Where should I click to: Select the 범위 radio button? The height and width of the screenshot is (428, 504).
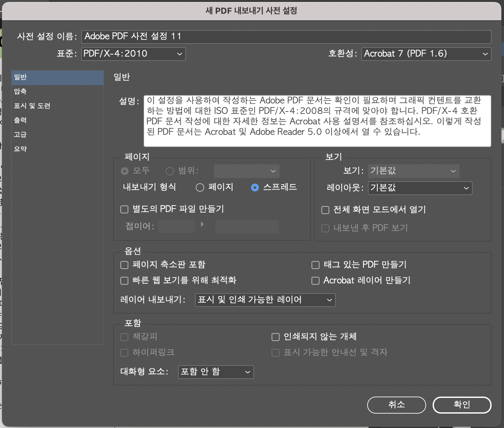click(170, 171)
